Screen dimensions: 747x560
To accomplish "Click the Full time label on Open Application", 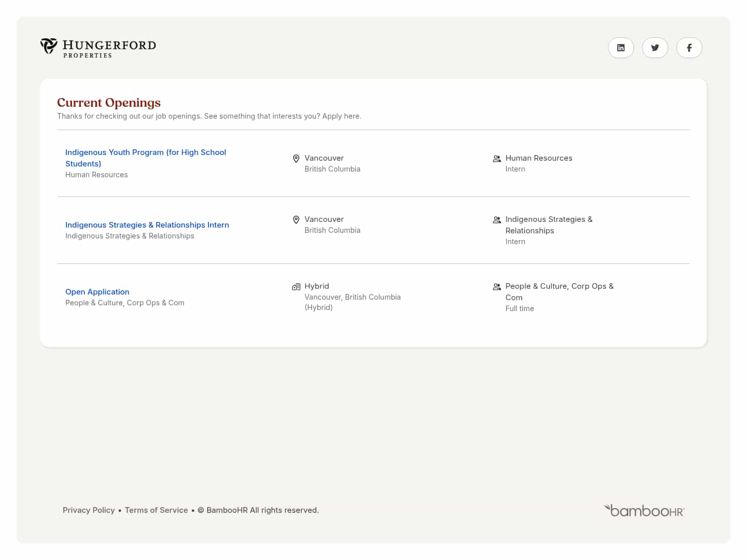I will (520, 309).
